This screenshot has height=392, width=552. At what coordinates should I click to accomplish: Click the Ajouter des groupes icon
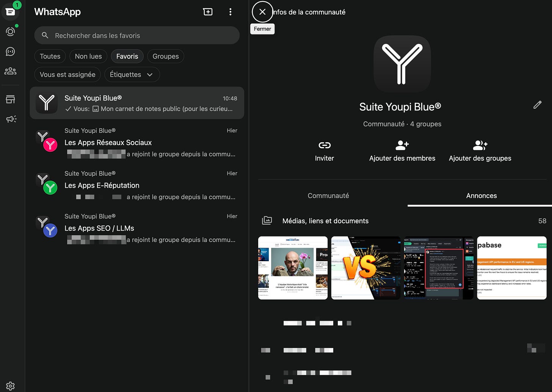point(480,145)
